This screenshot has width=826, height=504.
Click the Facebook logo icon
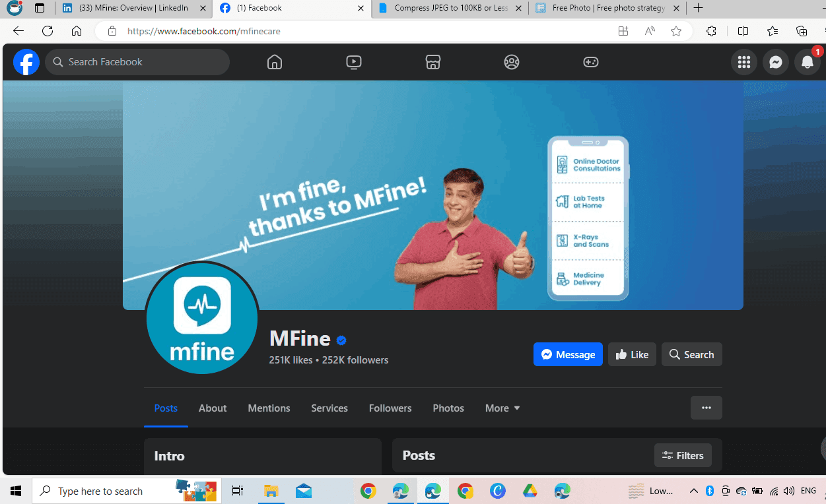pyautogui.click(x=26, y=62)
